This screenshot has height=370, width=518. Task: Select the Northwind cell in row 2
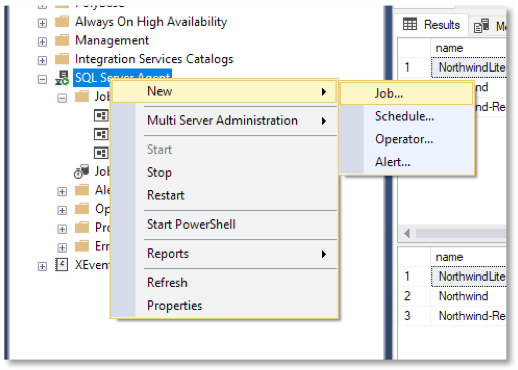468,296
